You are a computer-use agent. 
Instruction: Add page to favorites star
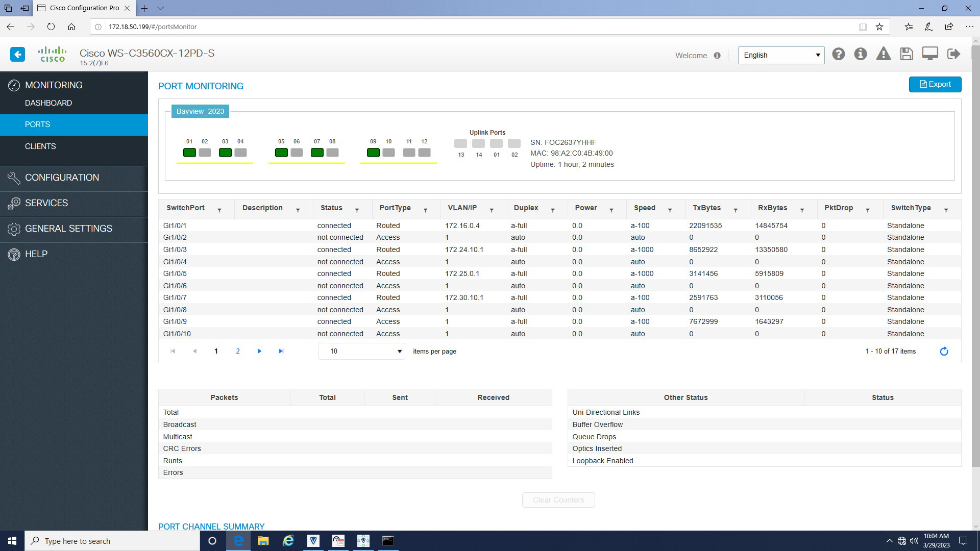click(x=879, y=27)
